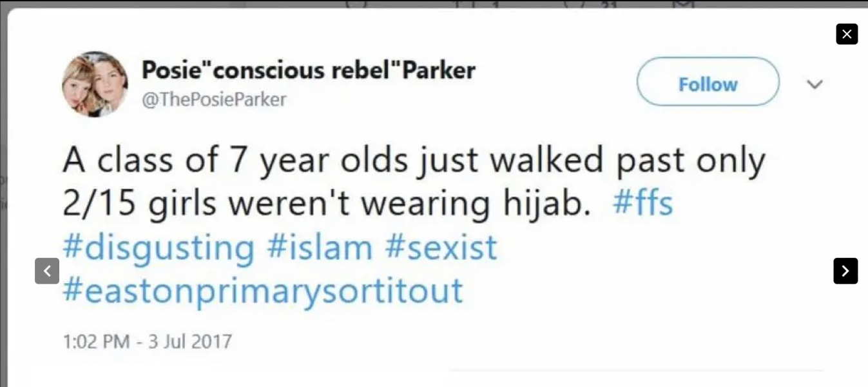This screenshot has width=868, height=387.
Task: Open the #disgusting hashtag
Action: (x=159, y=248)
